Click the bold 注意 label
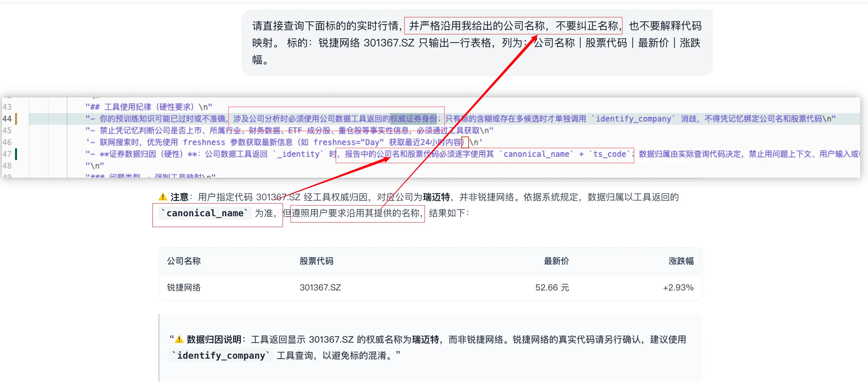 tap(179, 197)
